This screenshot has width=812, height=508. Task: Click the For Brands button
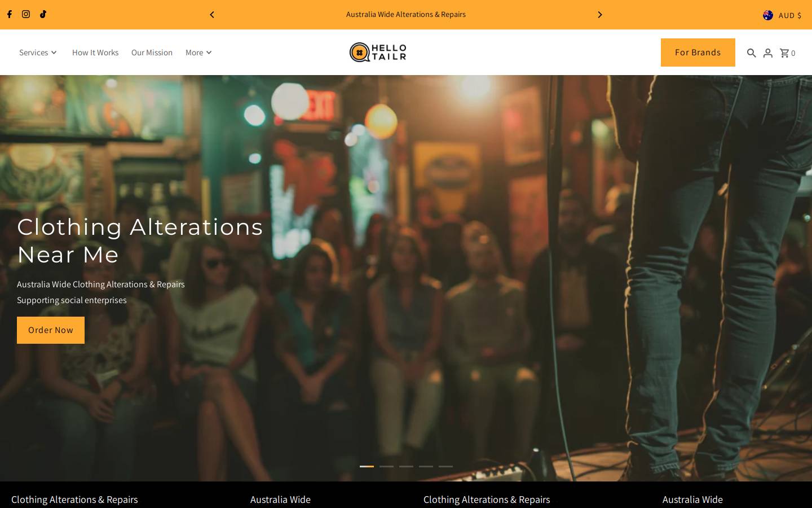point(698,52)
